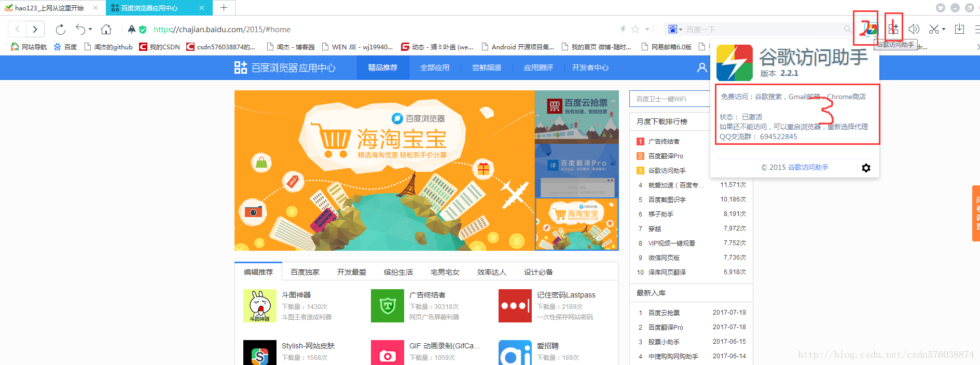The height and width of the screenshot is (365, 980).
Task: Click the Stylish-网站皮肤 app icon
Action: 260,353
